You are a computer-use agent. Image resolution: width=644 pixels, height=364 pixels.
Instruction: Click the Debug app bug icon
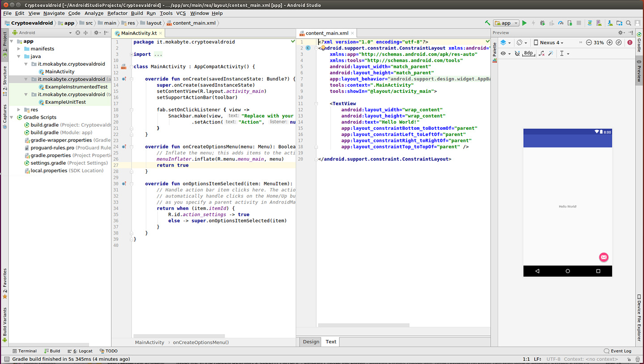[542, 23]
